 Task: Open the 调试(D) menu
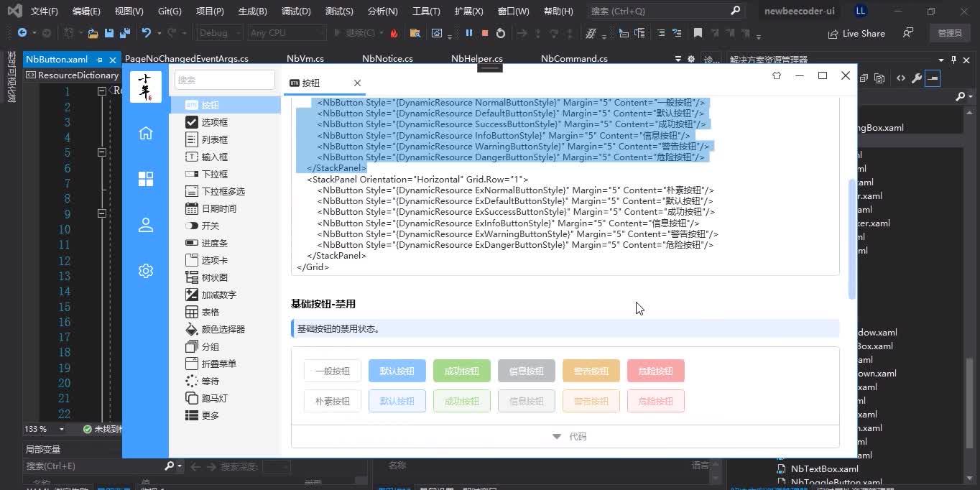tap(295, 11)
